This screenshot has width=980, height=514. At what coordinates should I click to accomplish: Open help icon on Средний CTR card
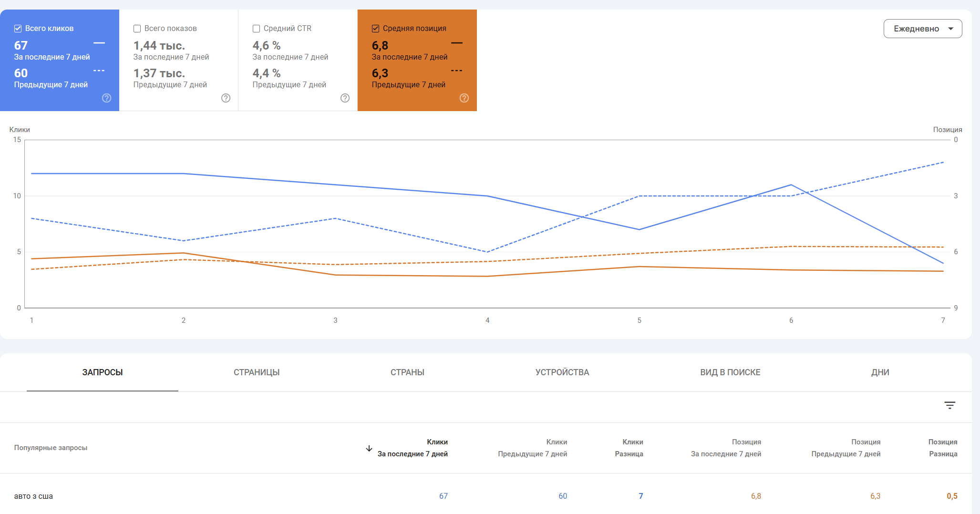pyautogui.click(x=345, y=98)
